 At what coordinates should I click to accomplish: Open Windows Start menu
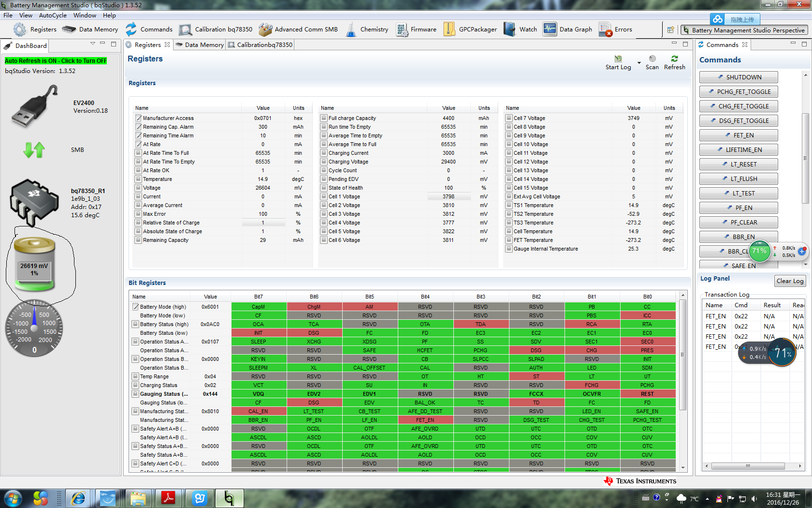click(x=13, y=498)
